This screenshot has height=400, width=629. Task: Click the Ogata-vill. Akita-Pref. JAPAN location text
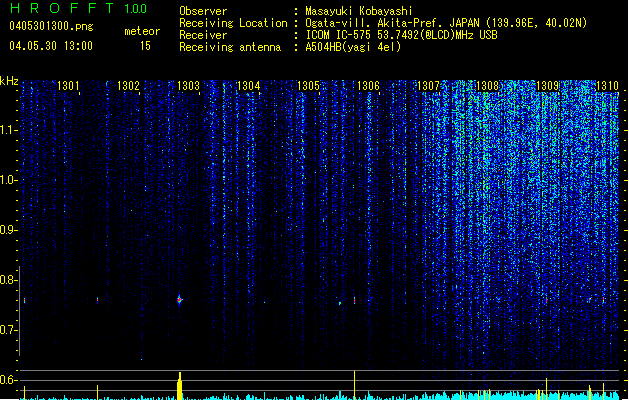click(446, 23)
